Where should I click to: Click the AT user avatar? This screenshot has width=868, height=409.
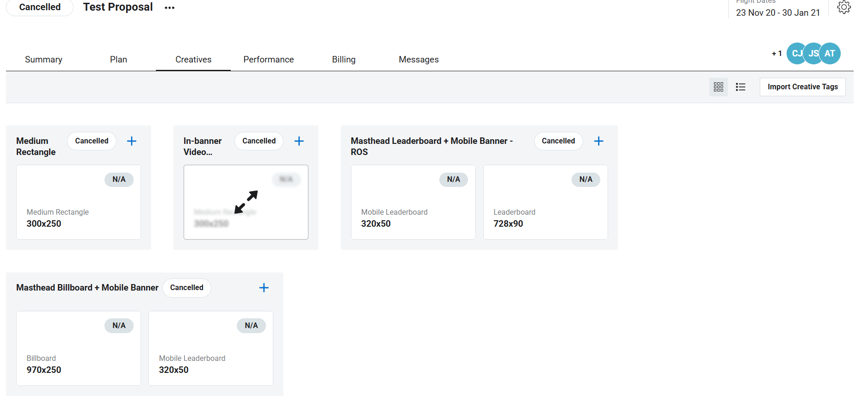pos(830,54)
